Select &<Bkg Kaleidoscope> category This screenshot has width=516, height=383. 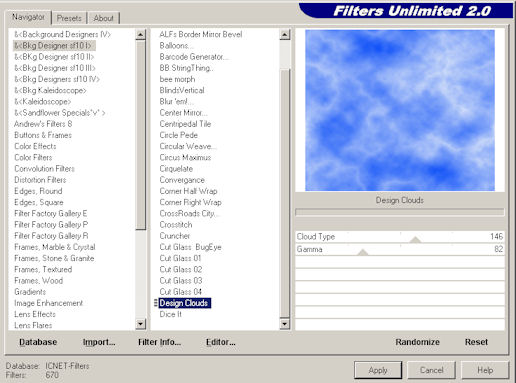pyautogui.click(x=50, y=90)
